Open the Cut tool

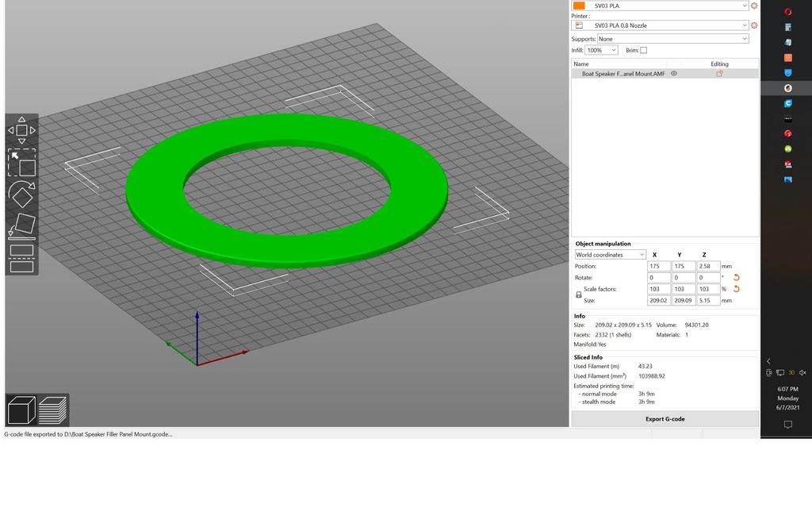click(21, 259)
